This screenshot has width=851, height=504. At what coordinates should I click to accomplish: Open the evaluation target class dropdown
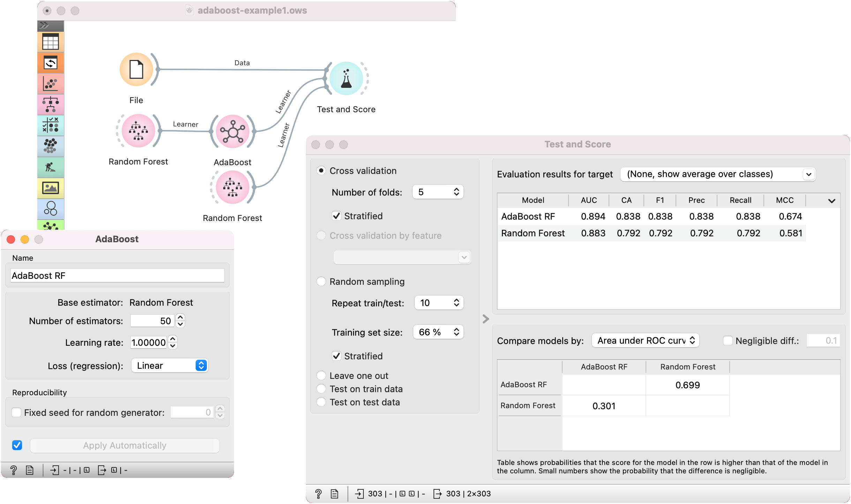pyautogui.click(x=717, y=174)
